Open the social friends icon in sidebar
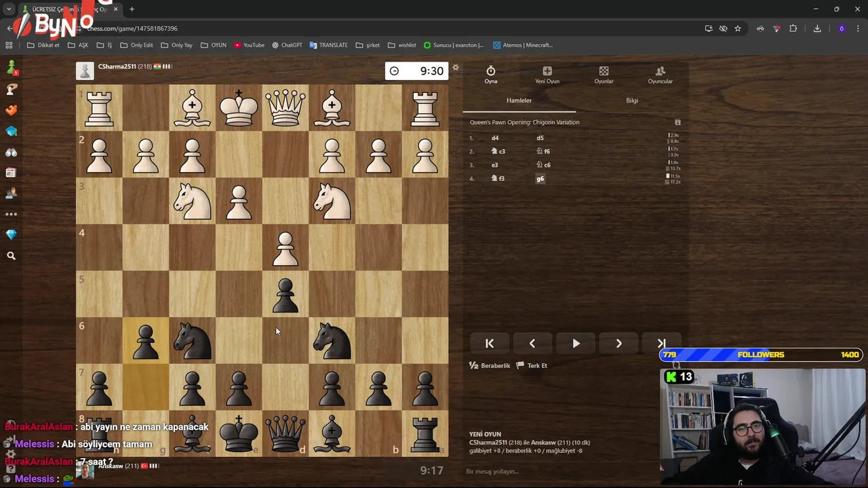The height and width of the screenshot is (488, 868). tap(11, 194)
